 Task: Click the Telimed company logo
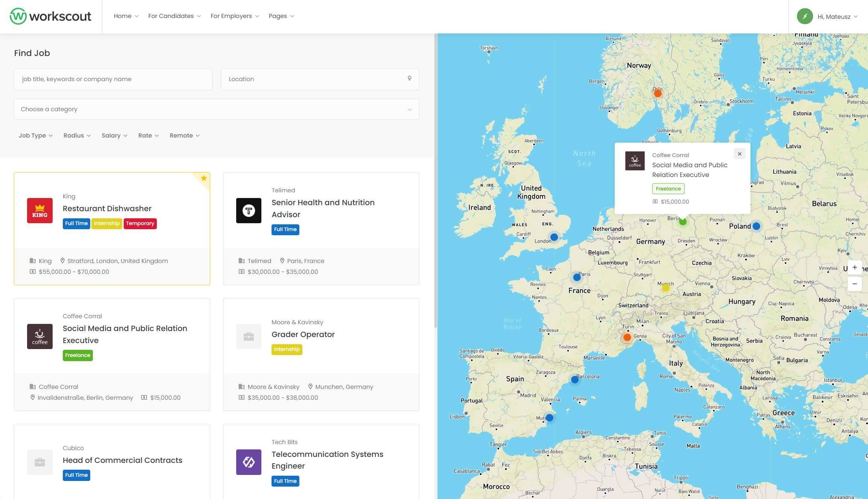[x=249, y=210]
